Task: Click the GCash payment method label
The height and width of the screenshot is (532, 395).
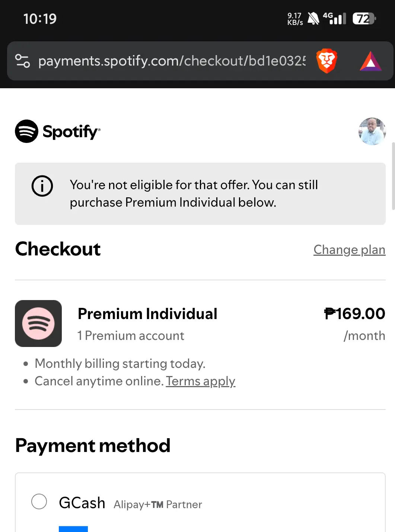Action: (82, 503)
